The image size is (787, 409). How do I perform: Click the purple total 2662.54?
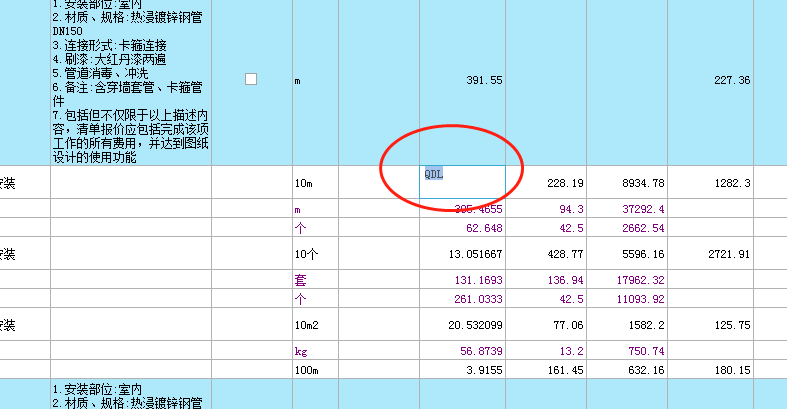[643, 228]
